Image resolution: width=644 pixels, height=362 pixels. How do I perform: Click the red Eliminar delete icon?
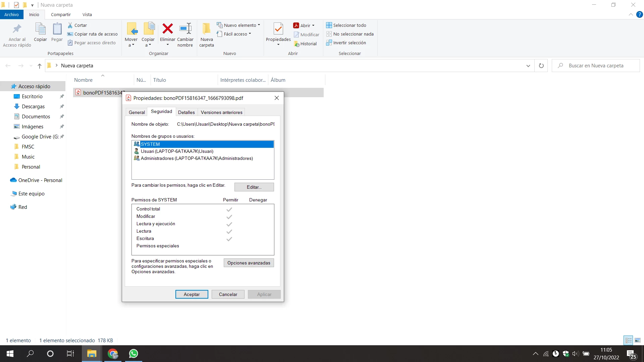point(167,29)
